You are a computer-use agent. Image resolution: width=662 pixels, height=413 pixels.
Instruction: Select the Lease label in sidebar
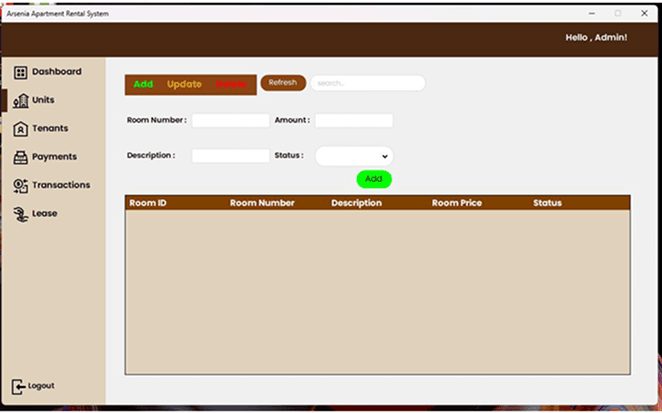pyautogui.click(x=45, y=213)
